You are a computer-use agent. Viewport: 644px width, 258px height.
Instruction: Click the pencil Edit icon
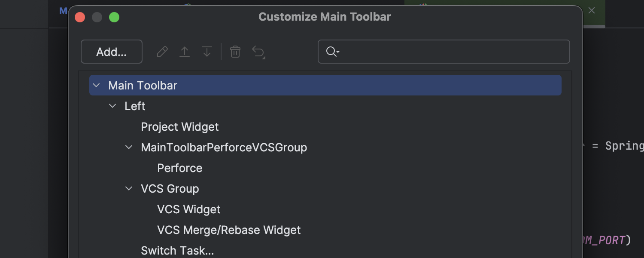coord(162,52)
